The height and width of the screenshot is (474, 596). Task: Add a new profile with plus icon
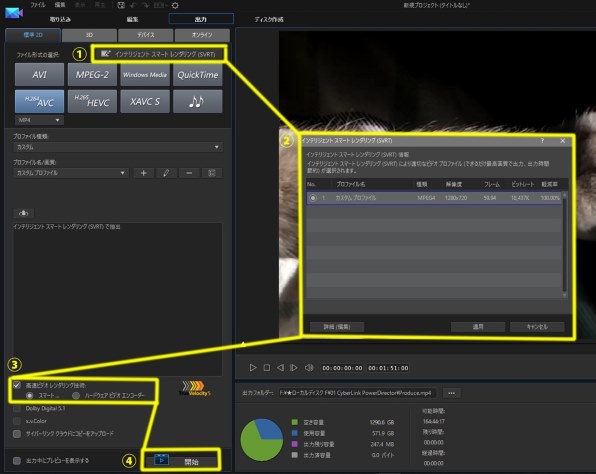144,173
